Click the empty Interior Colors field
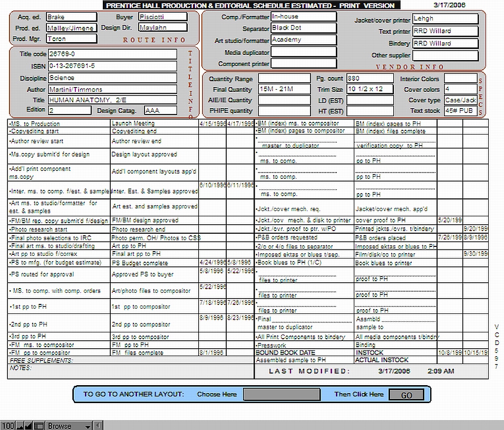The height and width of the screenshot is (430, 504). tap(461, 79)
